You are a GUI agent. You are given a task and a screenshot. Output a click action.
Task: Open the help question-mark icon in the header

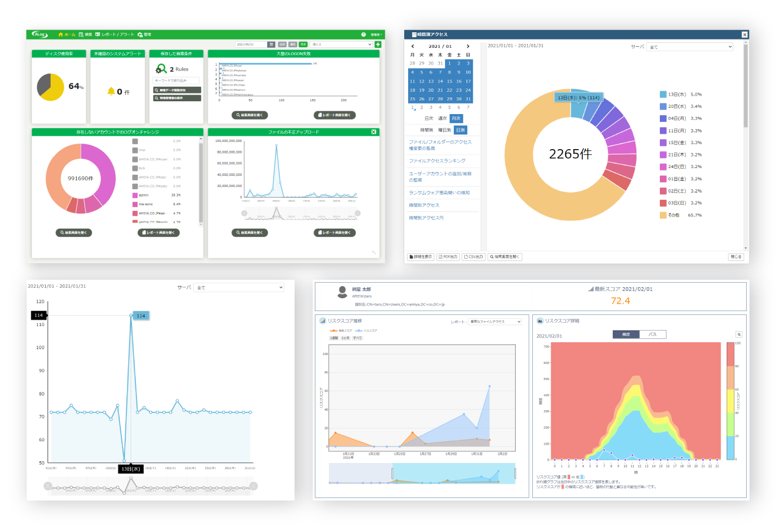364,35
